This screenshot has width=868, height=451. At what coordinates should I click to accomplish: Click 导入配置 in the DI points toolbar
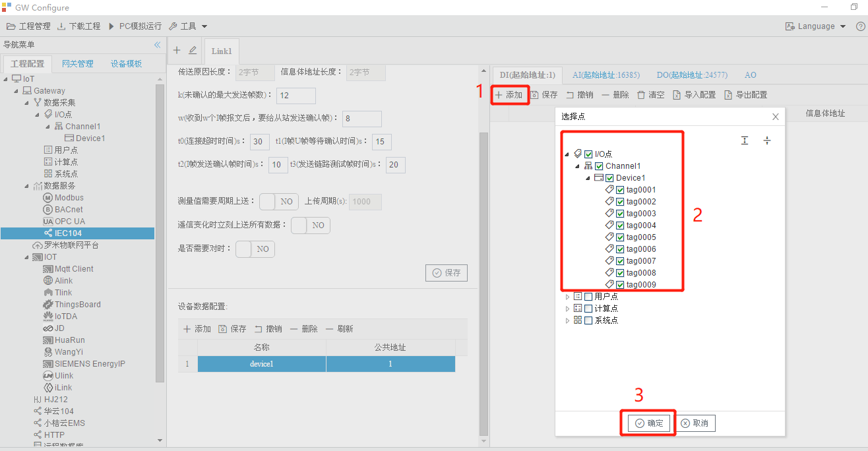[x=694, y=95]
